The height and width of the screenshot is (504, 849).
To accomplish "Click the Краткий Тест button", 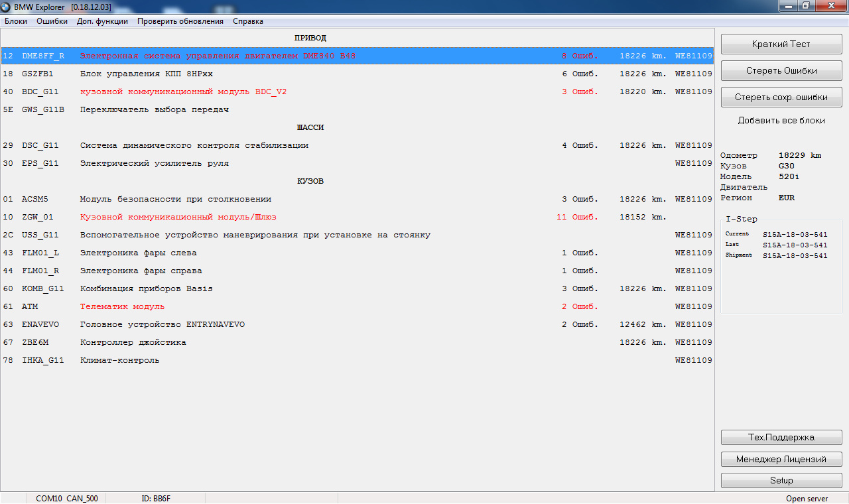I will pyautogui.click(x=781, y=44).
